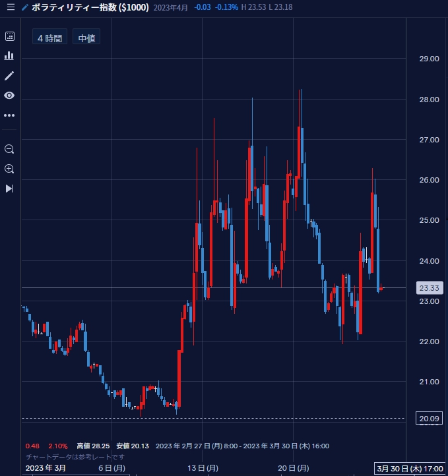Jump to latest bar with skip icon
448x476 pixels.
click(9, 189)
